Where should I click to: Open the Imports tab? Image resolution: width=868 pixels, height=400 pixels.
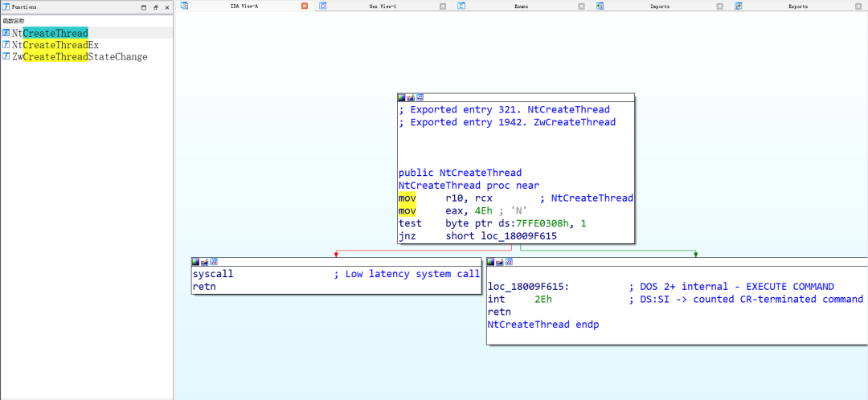[x=659, y=6]
